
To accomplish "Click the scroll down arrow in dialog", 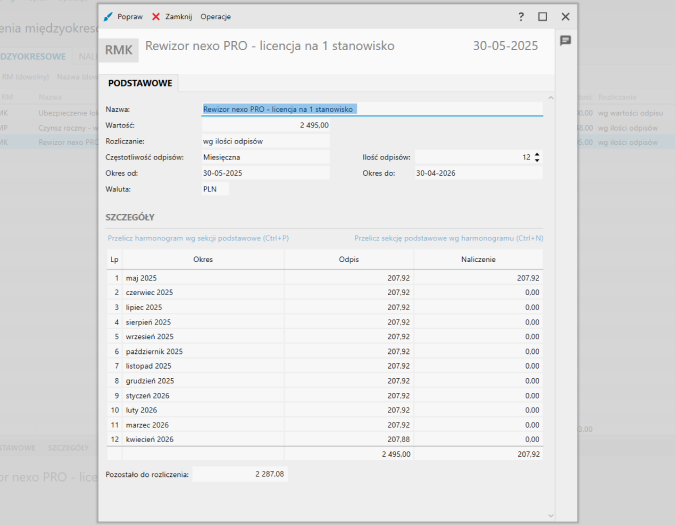I will (x=551, y=516).
